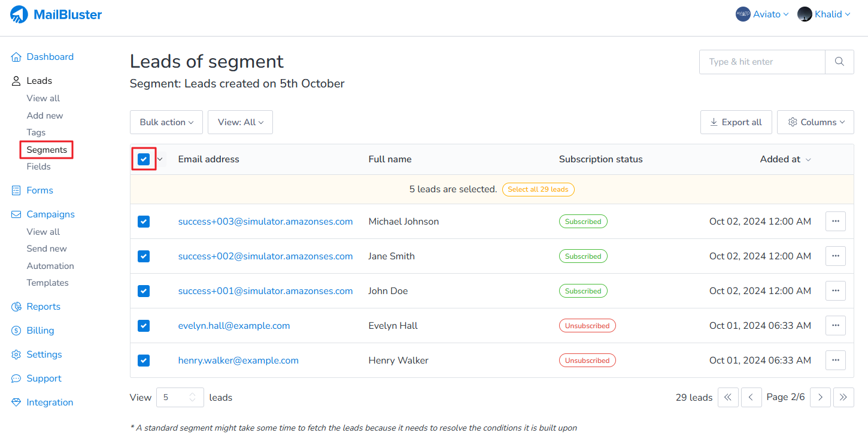Click Select all 29 leads
868x442 pixels.
coord(538,189)
